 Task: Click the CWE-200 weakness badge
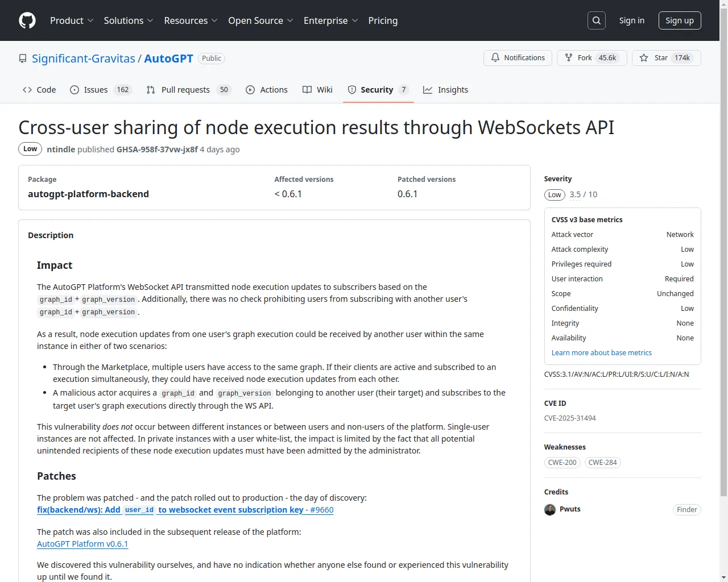click(x=562, y=463)
